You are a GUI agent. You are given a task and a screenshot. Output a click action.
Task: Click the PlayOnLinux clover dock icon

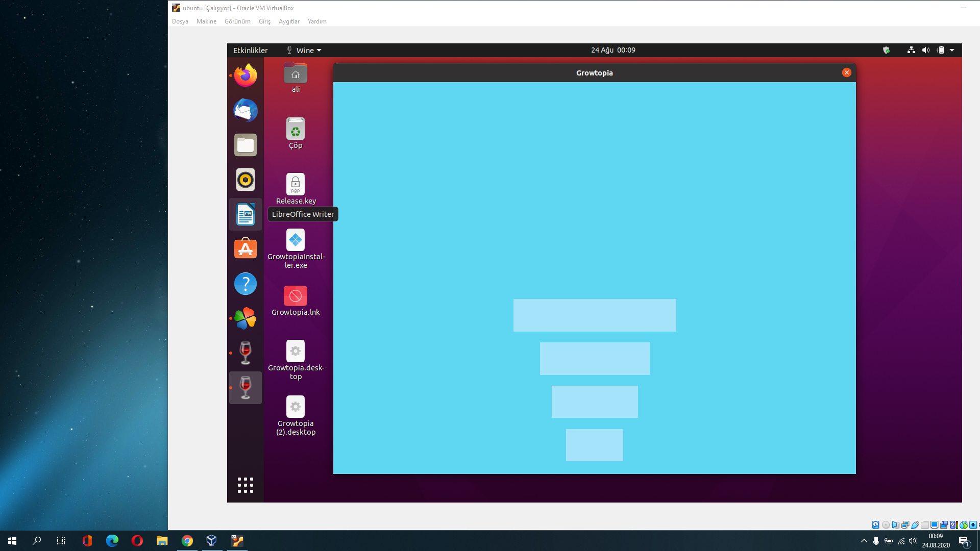246,318
